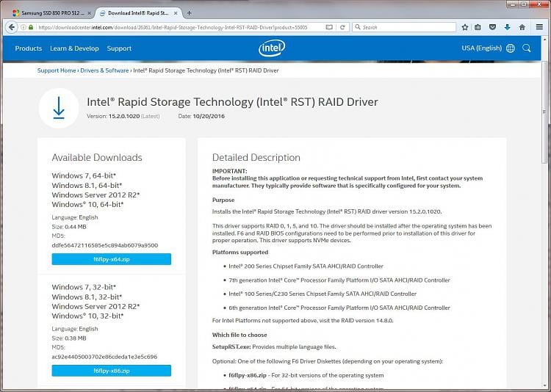Open the Intel site search magnifier
Image resolution: width=551 pixels, height=392 pixels.
(x=527, y=48)
